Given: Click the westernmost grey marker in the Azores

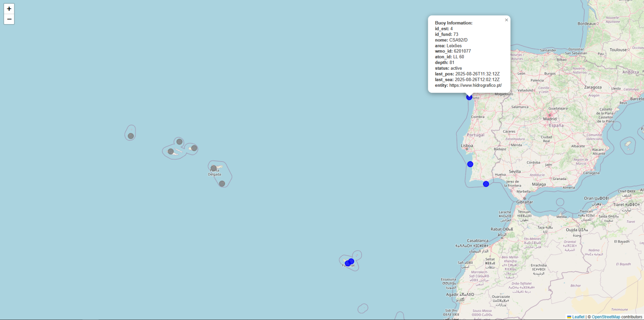Looking at the screenshot, I should pyautogui.click(x=131, y=136).
